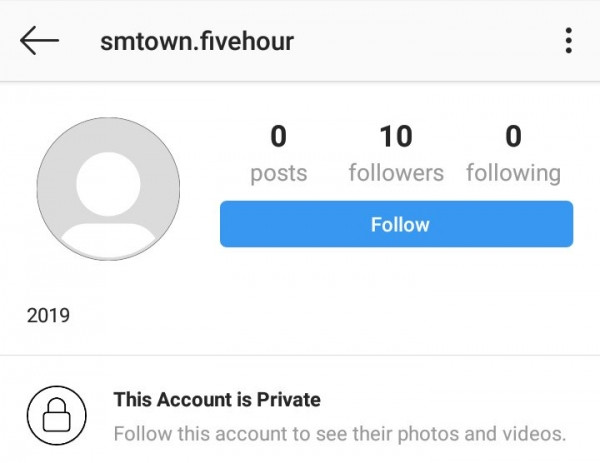The height and width of the screenshot is (463, 600).
Task: Tap the following count number 0
Action: pos(513,136)
